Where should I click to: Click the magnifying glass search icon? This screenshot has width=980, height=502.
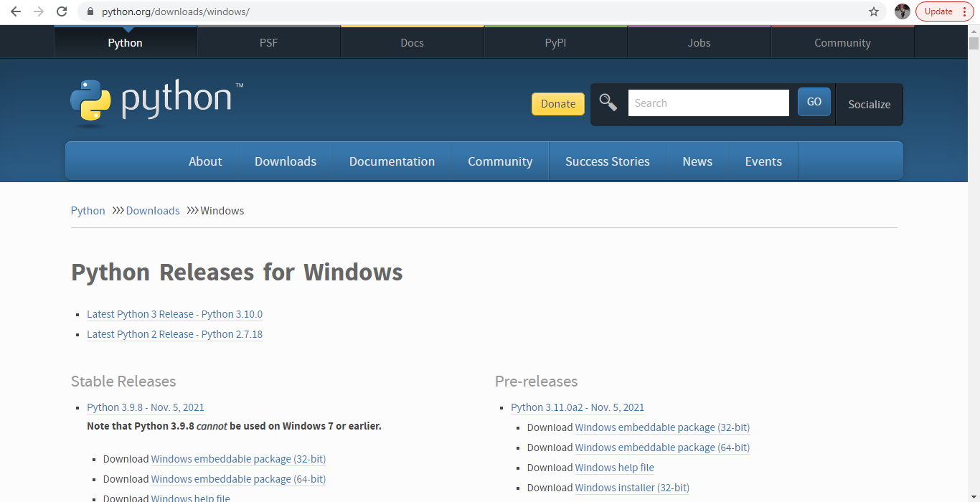(608, 103)
